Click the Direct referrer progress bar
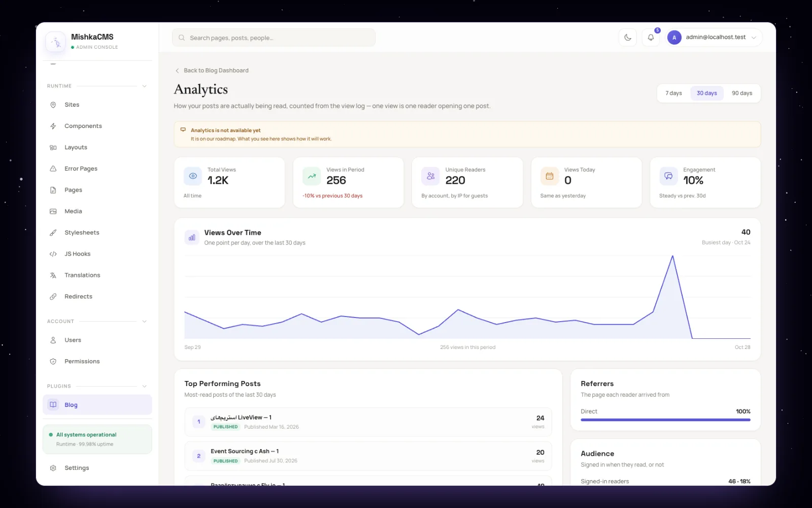The height and width of the screenshot is (508, 812). tap(665, 420)
